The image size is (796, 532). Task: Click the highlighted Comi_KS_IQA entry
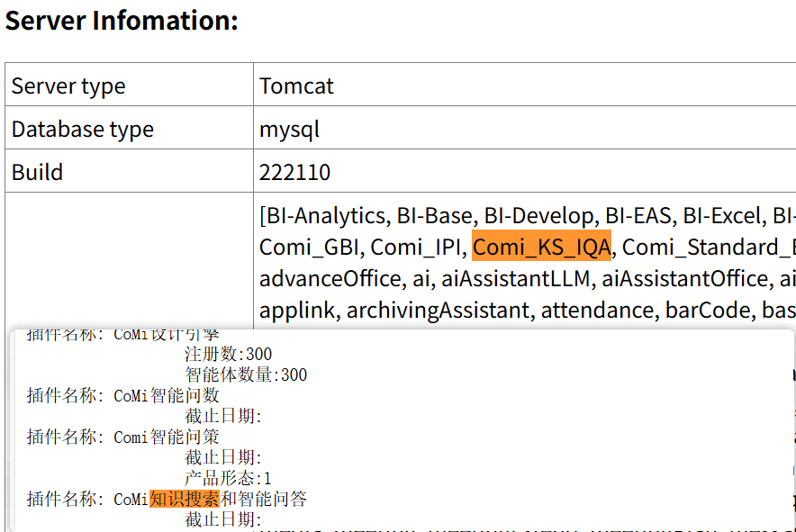point(541,247)
